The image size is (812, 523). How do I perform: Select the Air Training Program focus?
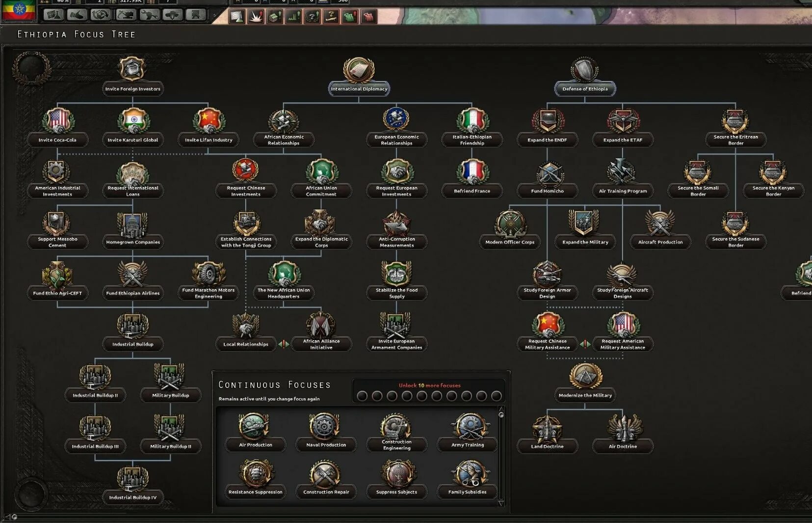click(x=623, y=178)
